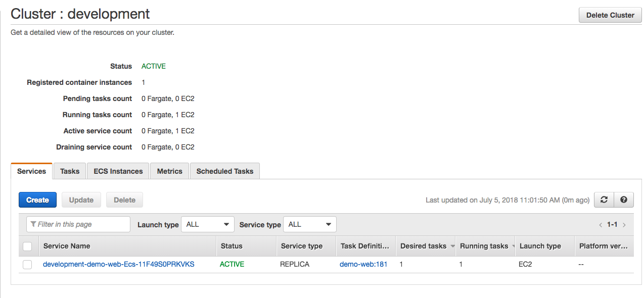Sort by Service Name column header

pyautogui.click(x=67, y=246)
